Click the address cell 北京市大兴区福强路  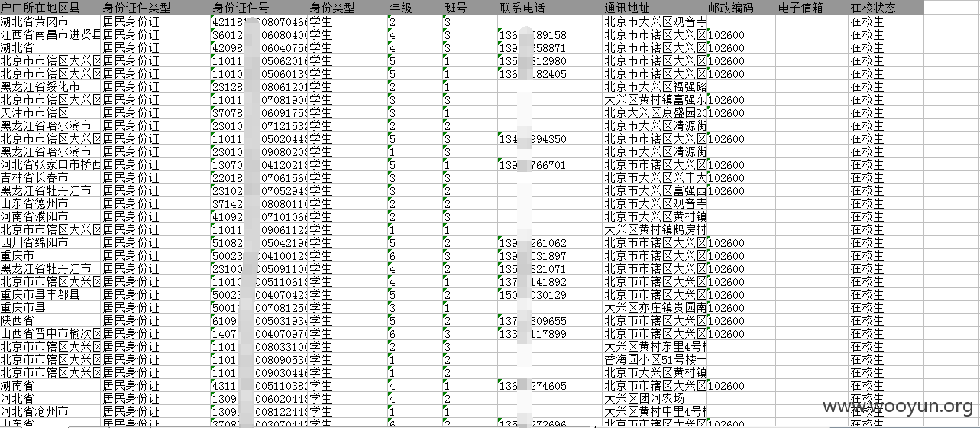tap(654, 87)
